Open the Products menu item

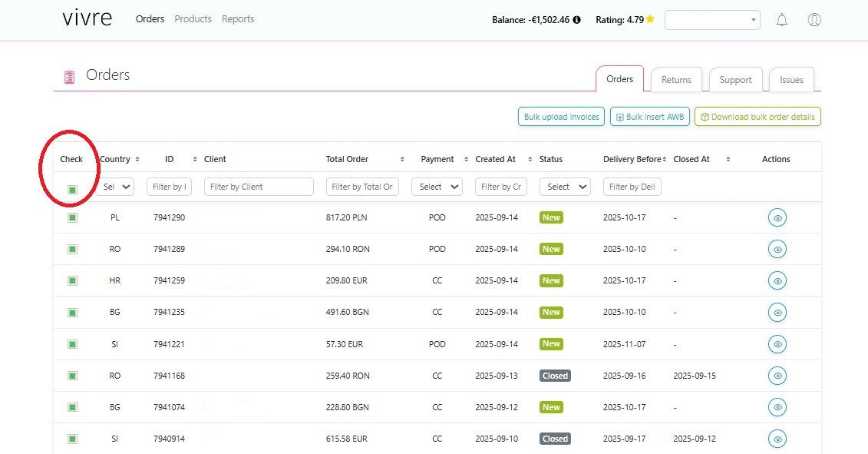(x=193, y=18)
